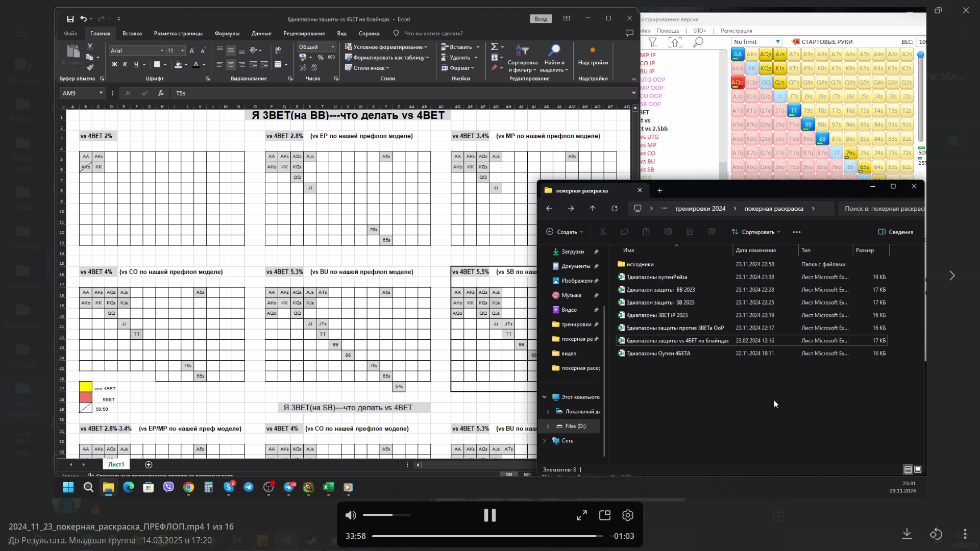Mute the video player volume icon
This screenshot has height=551, width=980.
click(x=351, y=515)
